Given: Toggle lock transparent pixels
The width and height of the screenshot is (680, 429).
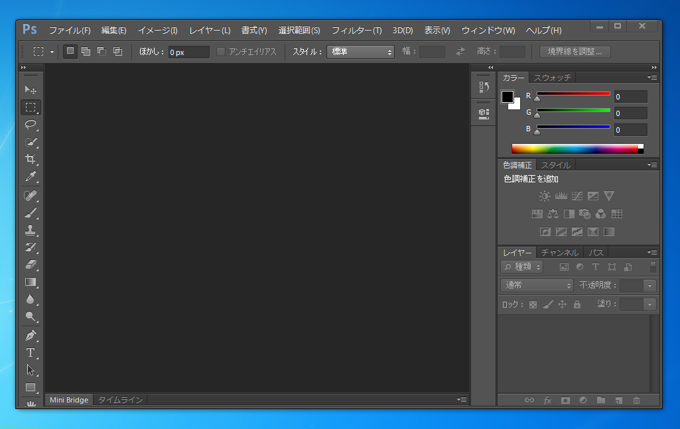Looking at the screenshot, I should pos(533,305).
